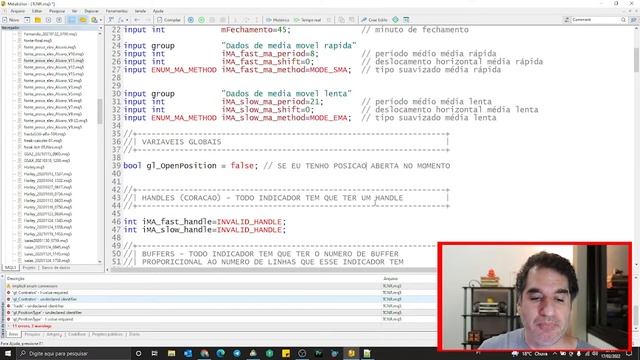The height and width of the screenshot is (360, 640).
Task: Select the Diário tab in toolbox
Action: point(134,334)
